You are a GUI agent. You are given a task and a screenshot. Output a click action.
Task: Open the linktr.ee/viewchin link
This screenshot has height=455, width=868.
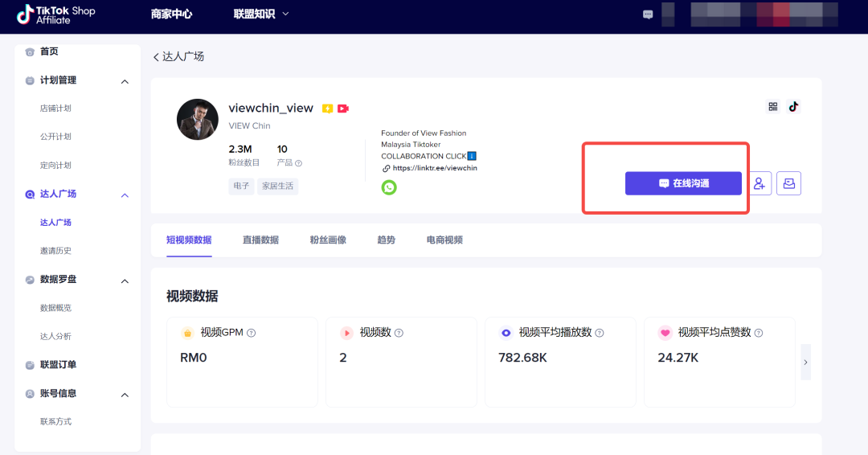434,168
